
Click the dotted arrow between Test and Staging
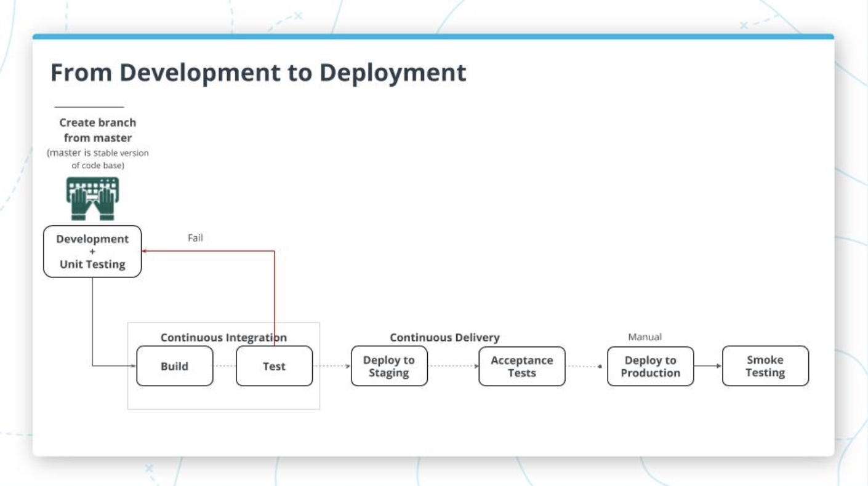coord(331,366)
